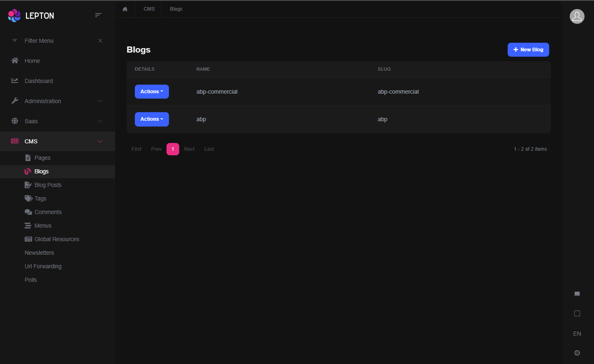Clear the Filter Menu with X icon
Viewport: 594px width, 364px height.
100,41
